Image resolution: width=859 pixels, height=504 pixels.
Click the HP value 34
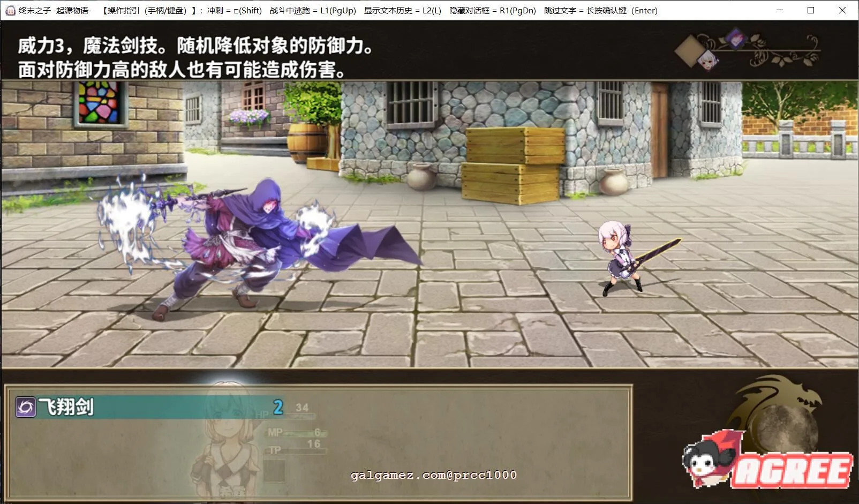coord(302,408)
